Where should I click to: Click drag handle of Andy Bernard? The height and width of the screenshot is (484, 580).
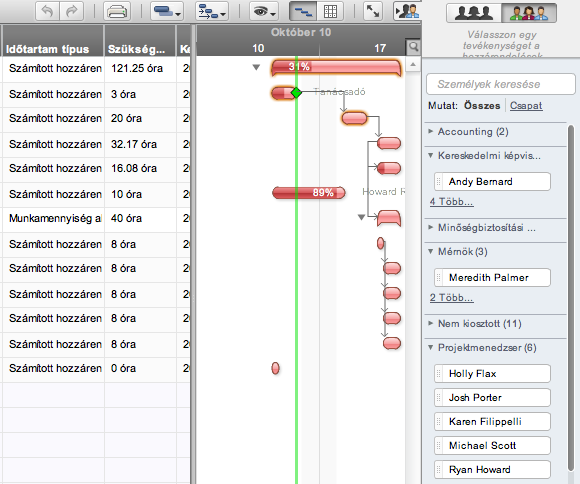[x=439, y=182]
